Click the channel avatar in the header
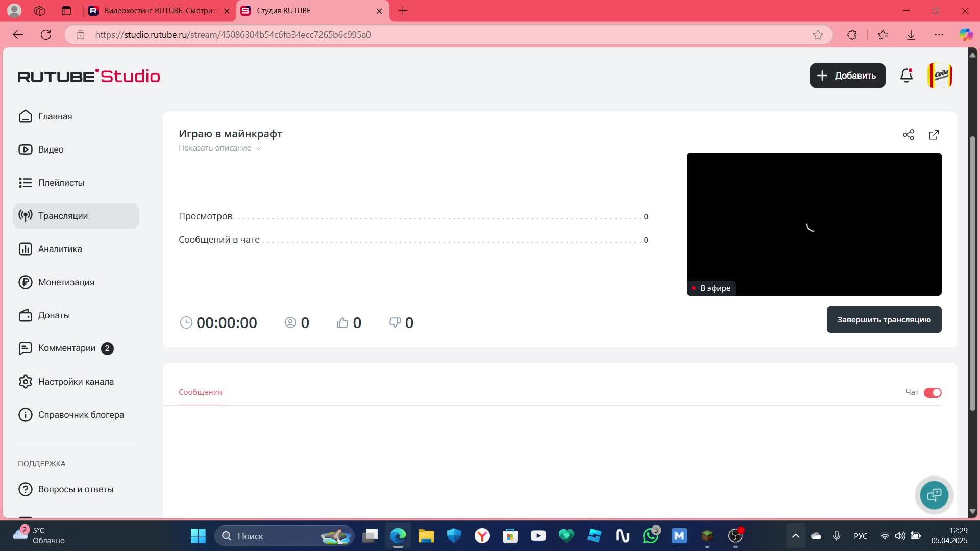This screenshot has height=551, width=980. tap(939, 76)
